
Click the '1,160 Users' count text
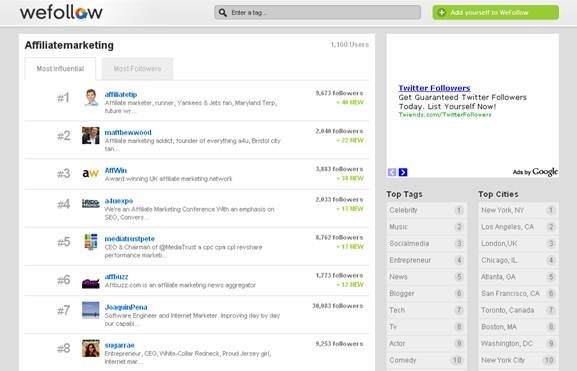point(350,45)
